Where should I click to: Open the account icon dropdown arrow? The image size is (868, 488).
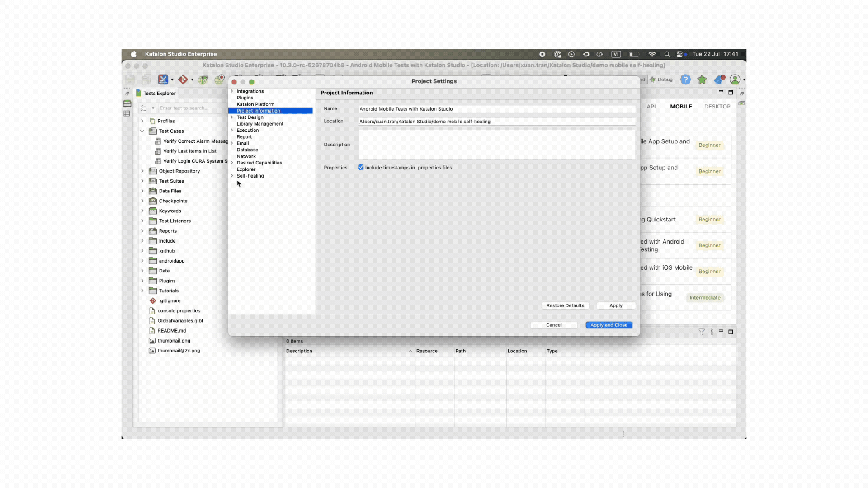[x=744, y=80]
